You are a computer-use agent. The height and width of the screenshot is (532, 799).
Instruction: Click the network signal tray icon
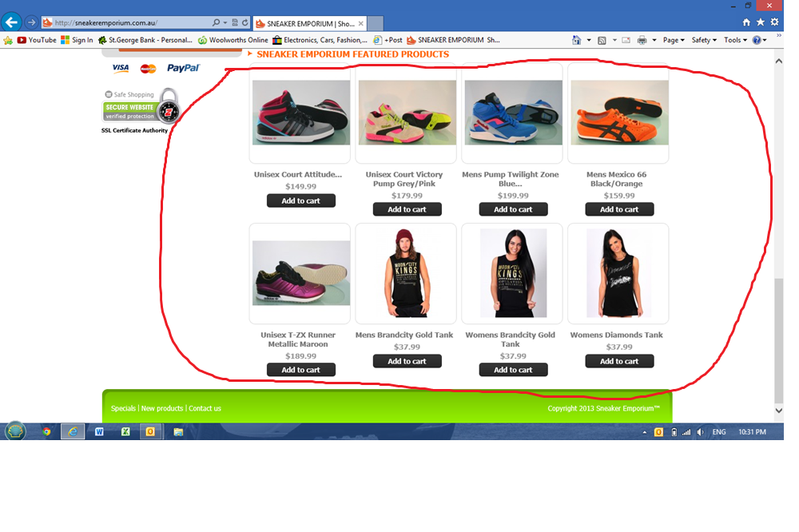[x=687, y=432]
